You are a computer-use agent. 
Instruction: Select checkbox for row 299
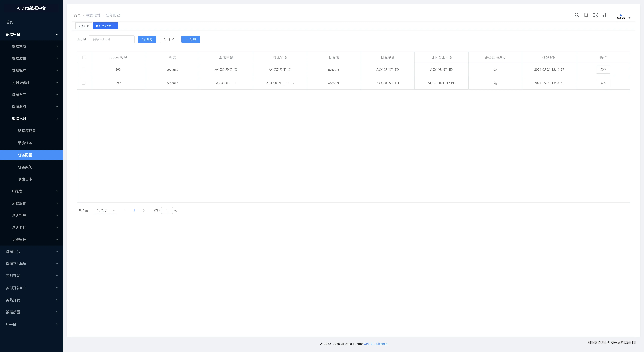tap(84, 83)
